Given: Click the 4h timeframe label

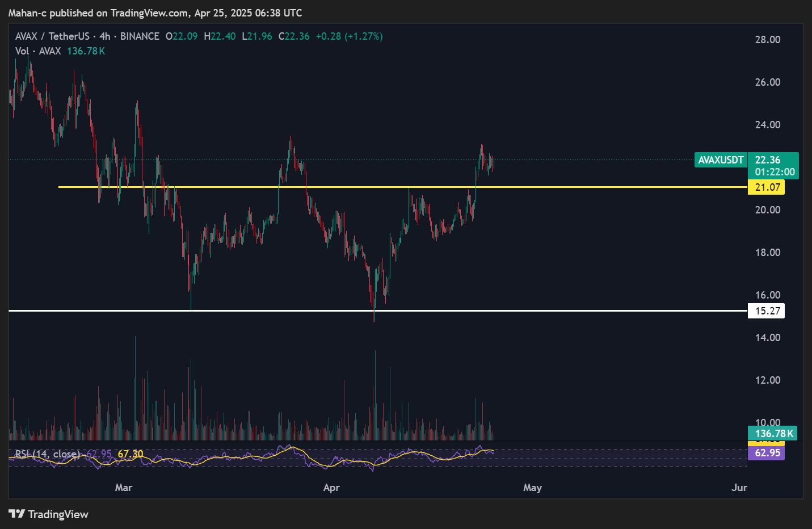Looking at the screenshot, I should [105, 36].
